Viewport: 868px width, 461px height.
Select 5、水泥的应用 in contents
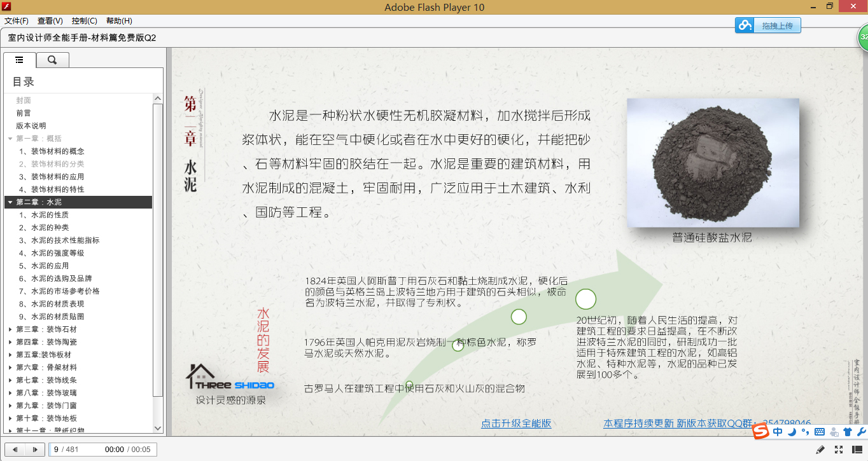pos(44,266)
